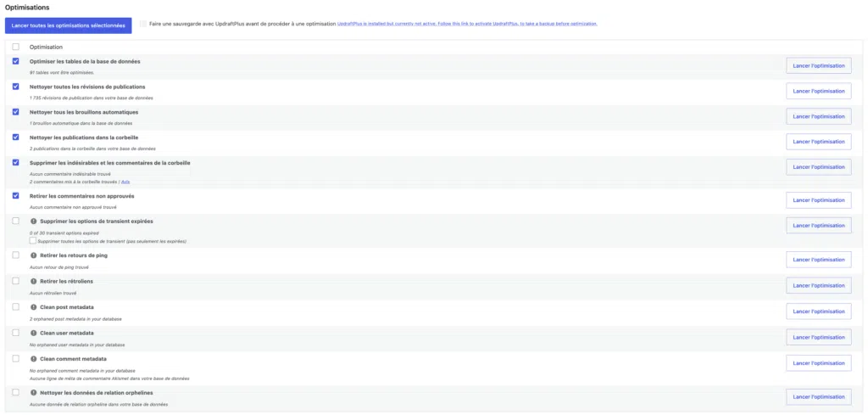Tick the UpdraftPlus backup before optimisation checkbox
This screenshot has height=415, width=868.
tap(143, 24)
